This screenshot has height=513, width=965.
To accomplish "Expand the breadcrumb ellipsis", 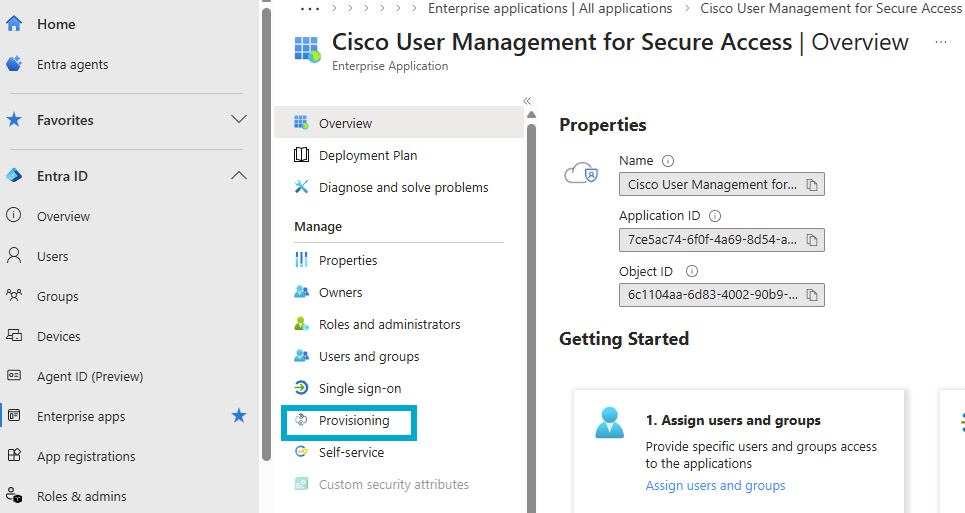I will [310, 9].
